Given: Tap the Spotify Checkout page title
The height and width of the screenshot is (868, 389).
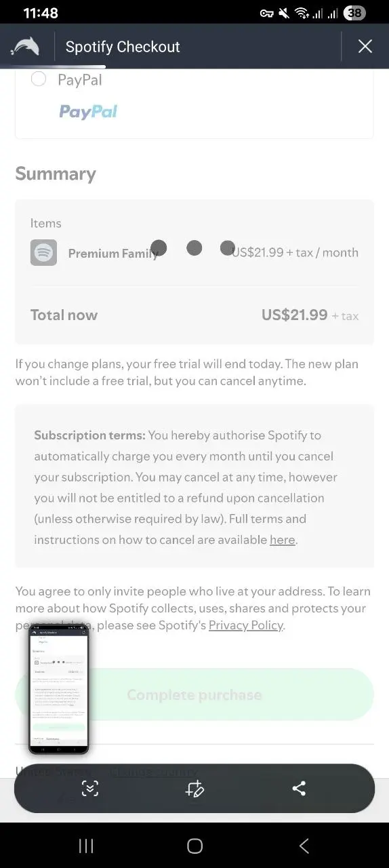Looking at the screenshot, I should 123,47.
